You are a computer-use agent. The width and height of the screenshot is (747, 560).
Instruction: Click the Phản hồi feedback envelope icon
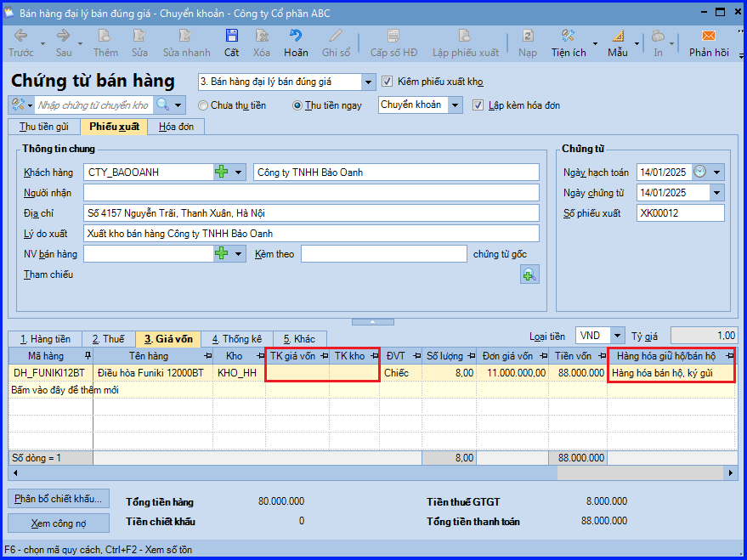pos(709,36)
